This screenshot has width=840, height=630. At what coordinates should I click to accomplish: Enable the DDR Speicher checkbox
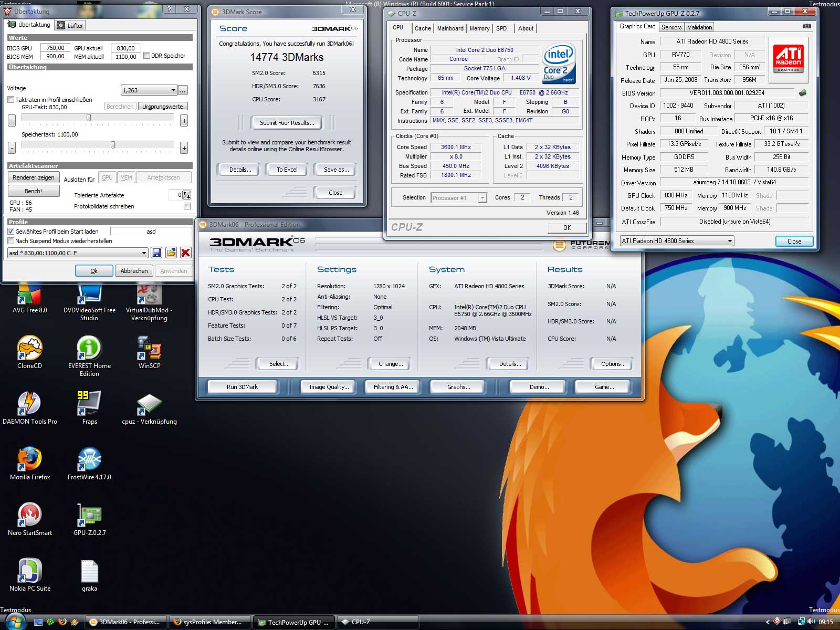click(146, 56)
